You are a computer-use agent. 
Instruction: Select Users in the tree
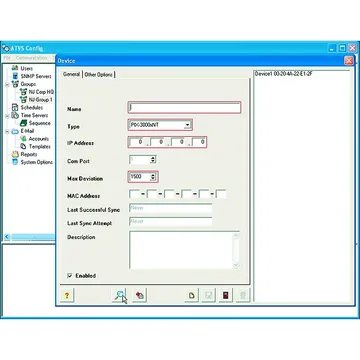tap(26, 68)
